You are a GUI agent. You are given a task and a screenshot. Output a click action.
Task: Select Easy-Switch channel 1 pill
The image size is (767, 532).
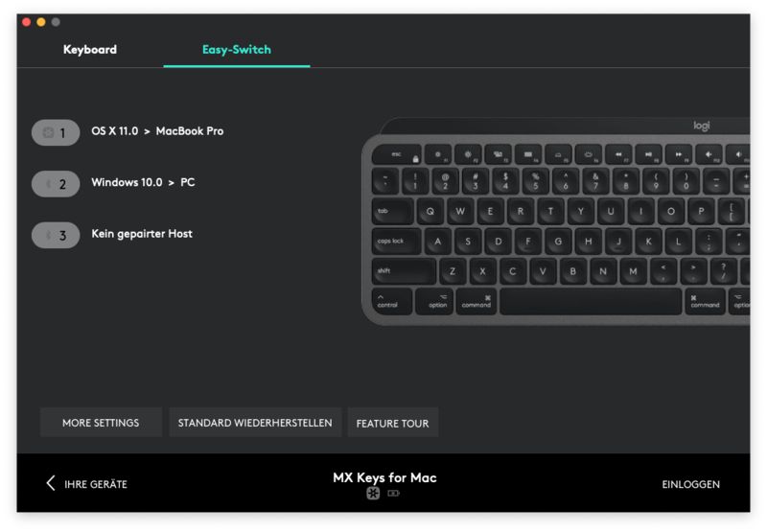click(x=56, y=132)
